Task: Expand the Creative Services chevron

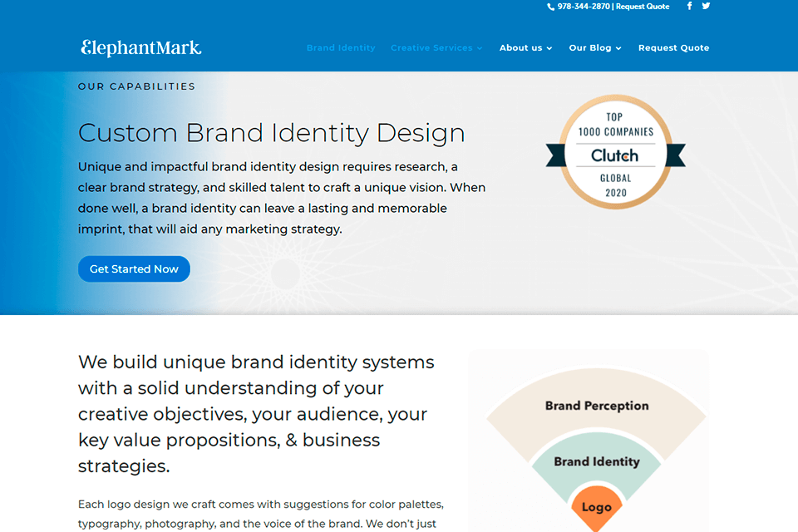Action: tap(480, 48)
